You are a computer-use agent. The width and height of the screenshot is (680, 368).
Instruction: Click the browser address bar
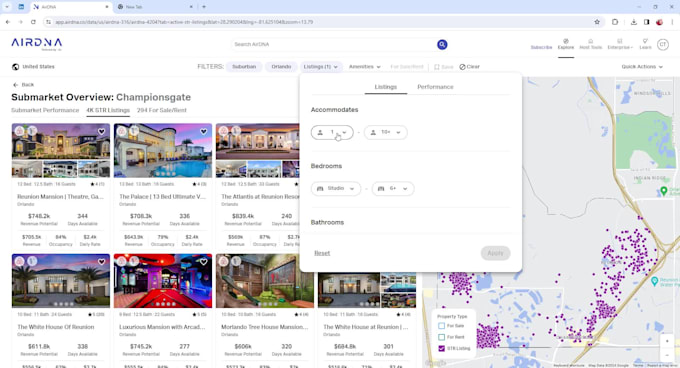(x=321, y=22)
